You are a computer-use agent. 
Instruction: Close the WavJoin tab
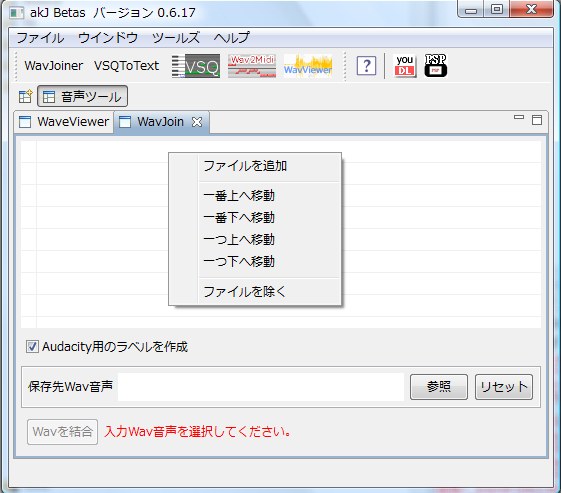click(x=197, y=122)
